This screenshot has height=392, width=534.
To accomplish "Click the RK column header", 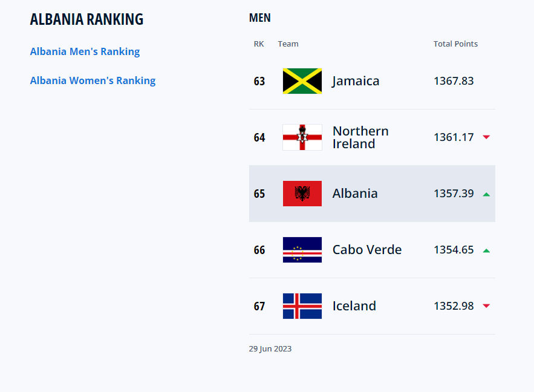I will coord(259,44).
